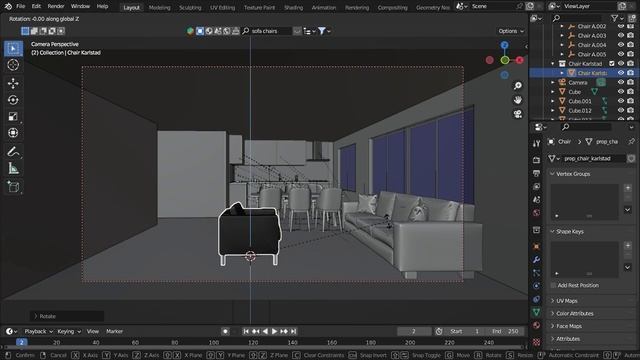Hide Chair A.003 with eye icon

tap(621, 36)
